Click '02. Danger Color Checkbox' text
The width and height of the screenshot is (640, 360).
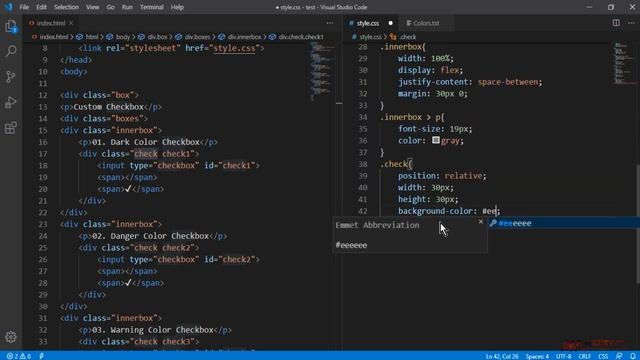point(151,236)
